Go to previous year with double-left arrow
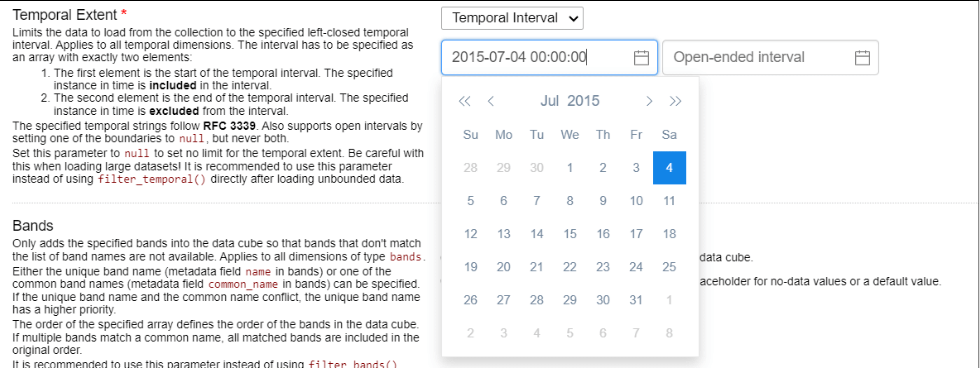This screenshot has width=980, height=368. tap(465, 101)
